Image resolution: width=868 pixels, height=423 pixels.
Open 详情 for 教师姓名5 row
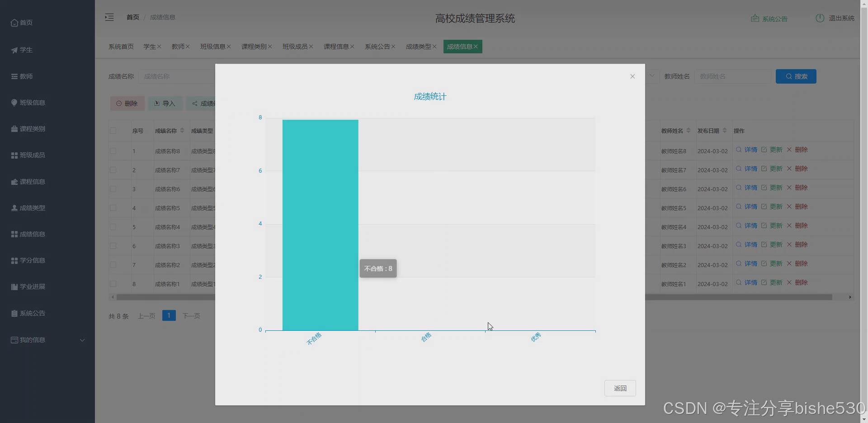pyautogui.click(x=746, y=207)
